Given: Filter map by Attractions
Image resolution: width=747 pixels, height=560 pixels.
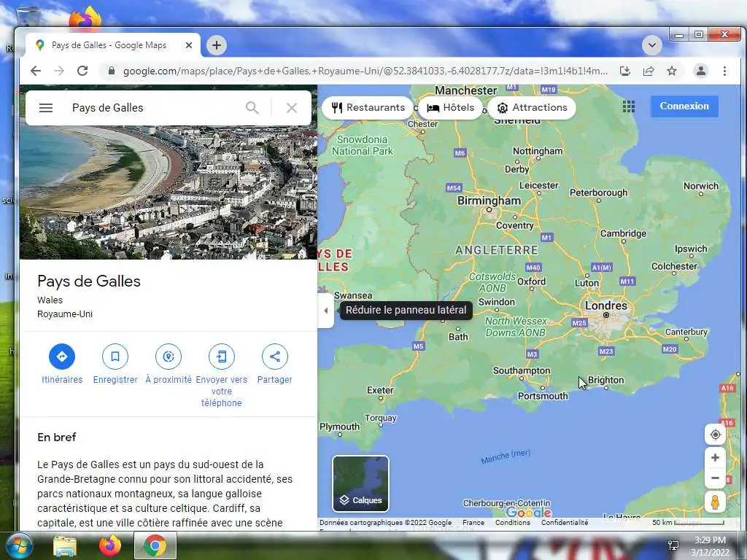Looking at the screenshot, I should pos(532,108).
